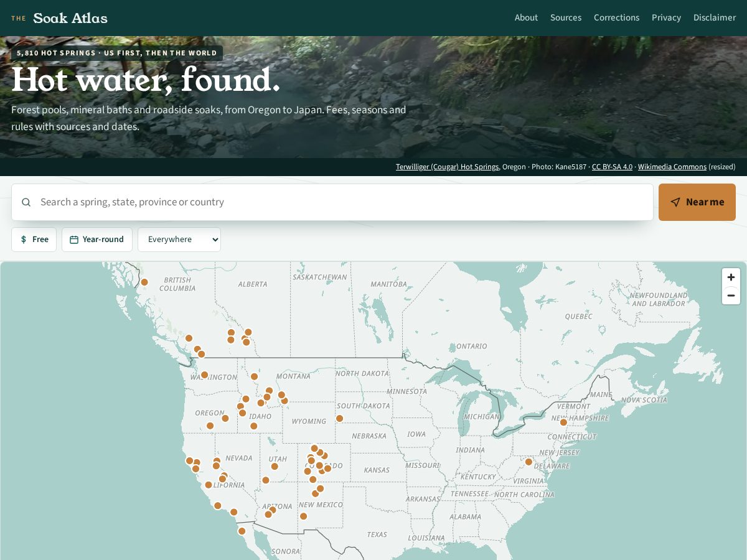Go to the Corrections page
Image resolution: width=747 pixels, height=560 pixels.
coord(616,17)
